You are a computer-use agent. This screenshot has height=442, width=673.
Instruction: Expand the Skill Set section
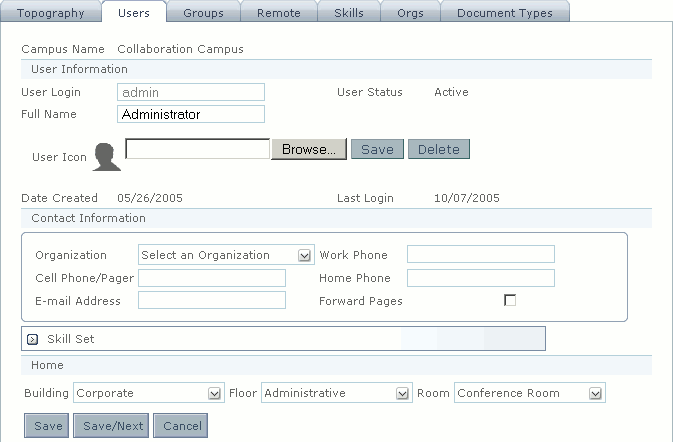coord(32,339)
